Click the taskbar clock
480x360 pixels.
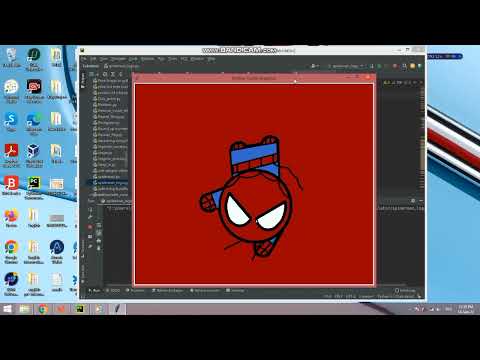tap(465, 309)
